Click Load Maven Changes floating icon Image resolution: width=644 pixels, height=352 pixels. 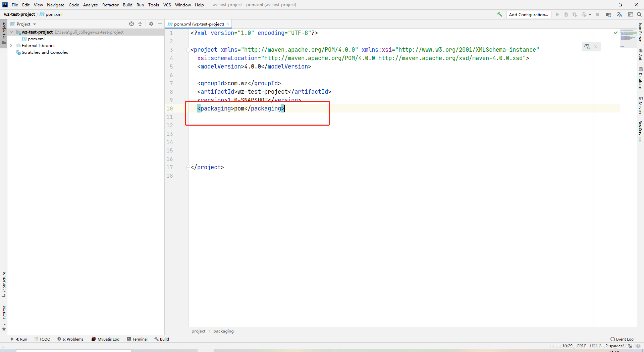point(587,47)
